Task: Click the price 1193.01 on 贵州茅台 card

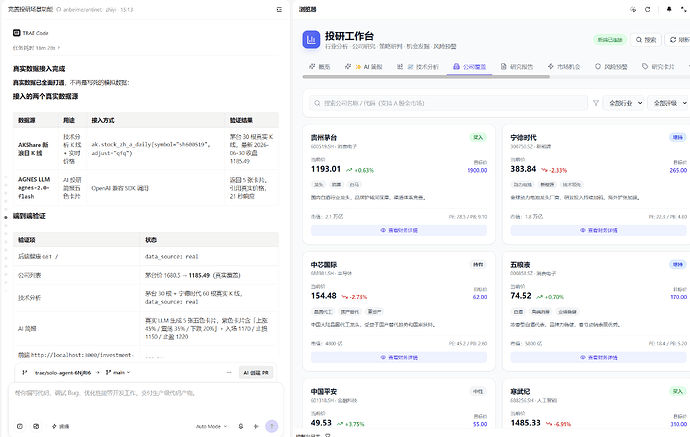Action: point(326,169)
